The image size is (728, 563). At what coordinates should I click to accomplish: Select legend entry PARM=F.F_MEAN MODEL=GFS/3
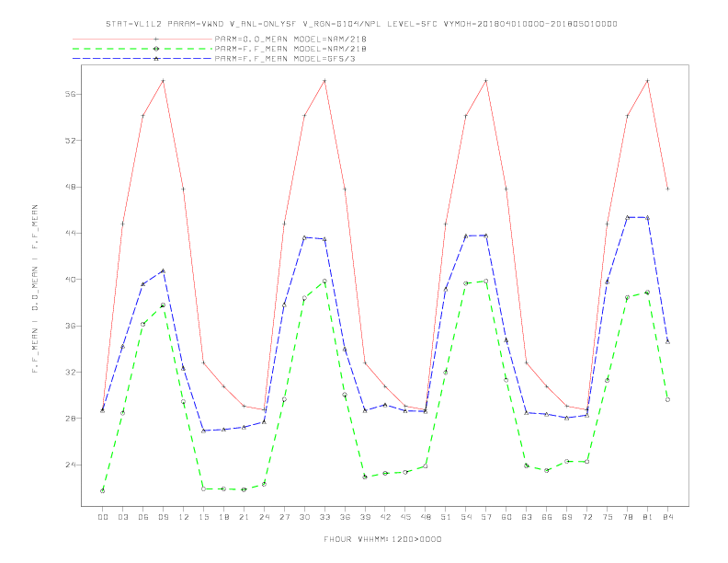(x=285, y=59)
